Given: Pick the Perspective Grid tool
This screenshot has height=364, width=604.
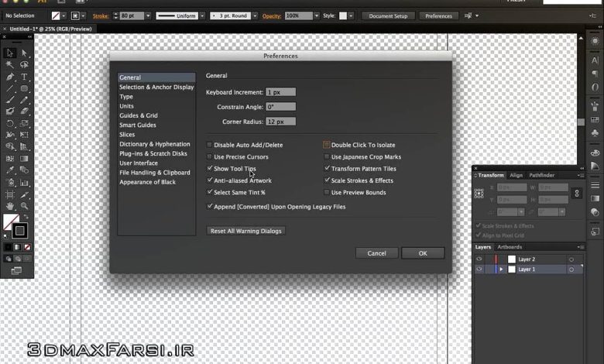Looking at the screenshot, I should [24, 146].
